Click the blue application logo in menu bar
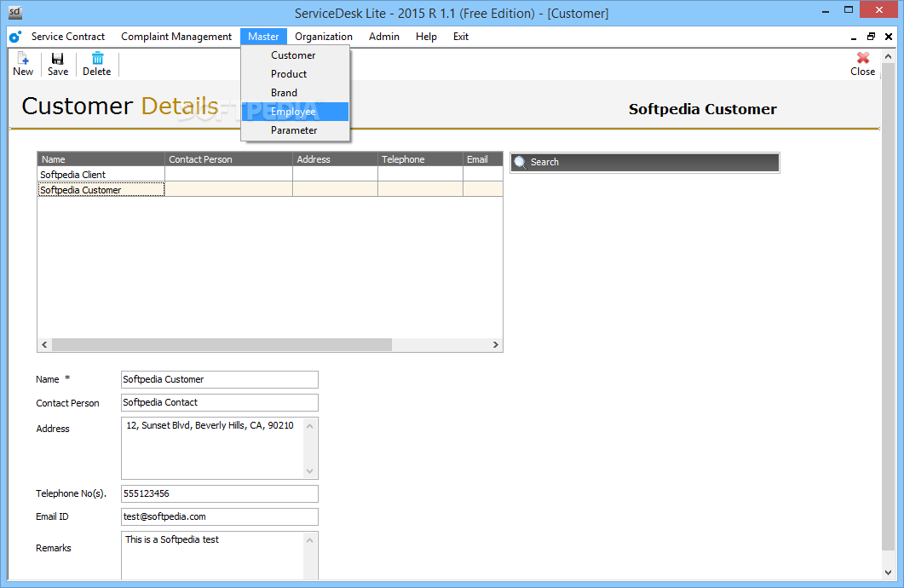Screen dimensions: 904x588 click(15, 37)
